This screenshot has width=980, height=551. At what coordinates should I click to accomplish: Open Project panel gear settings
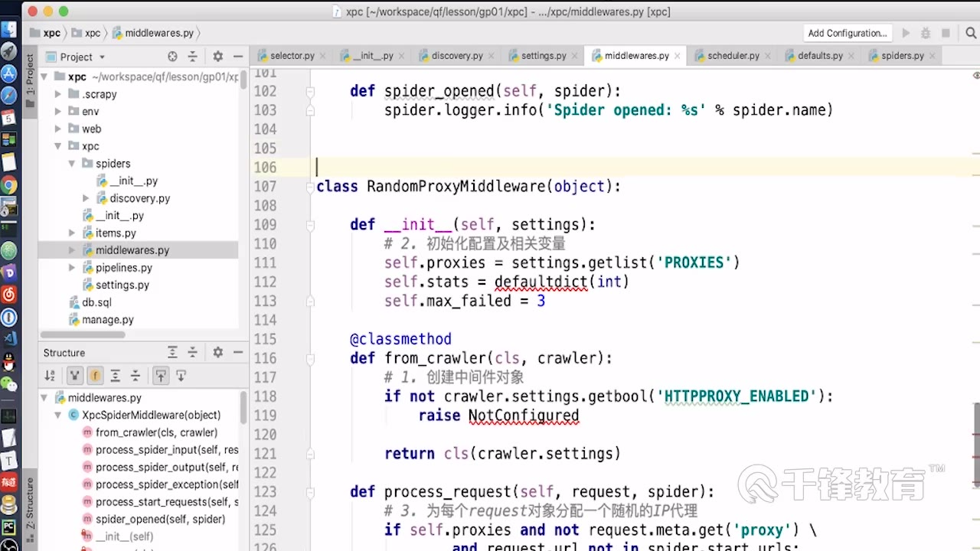coord(217,57)
